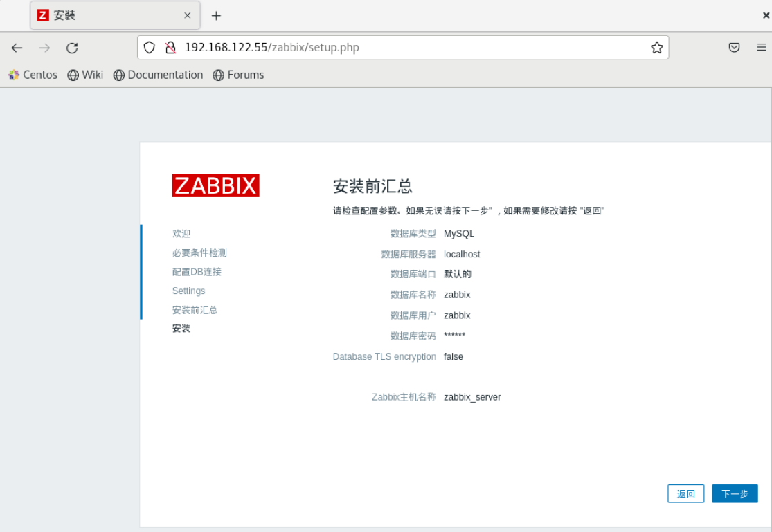This screenshot has height=532, width=772.
Task: Click the zabbix value beside 数据库名称
Action: pyautogui.click(x=457, y=295)
